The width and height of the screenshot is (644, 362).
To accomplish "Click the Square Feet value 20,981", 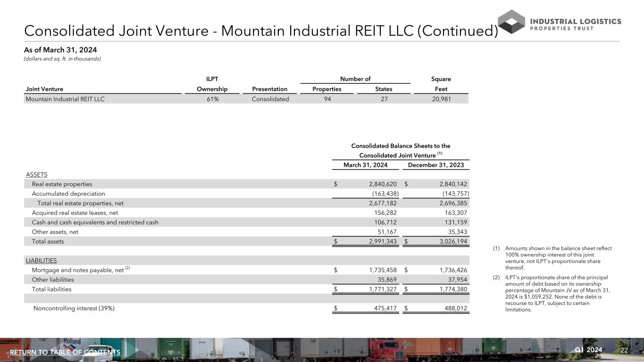I will [x=441, y=99].
